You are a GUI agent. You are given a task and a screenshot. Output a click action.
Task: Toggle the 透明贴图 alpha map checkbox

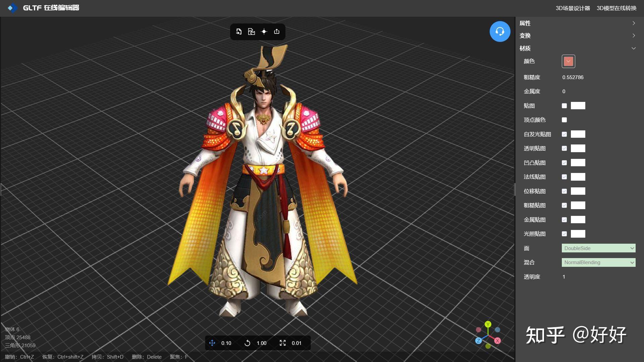(564, 148)
